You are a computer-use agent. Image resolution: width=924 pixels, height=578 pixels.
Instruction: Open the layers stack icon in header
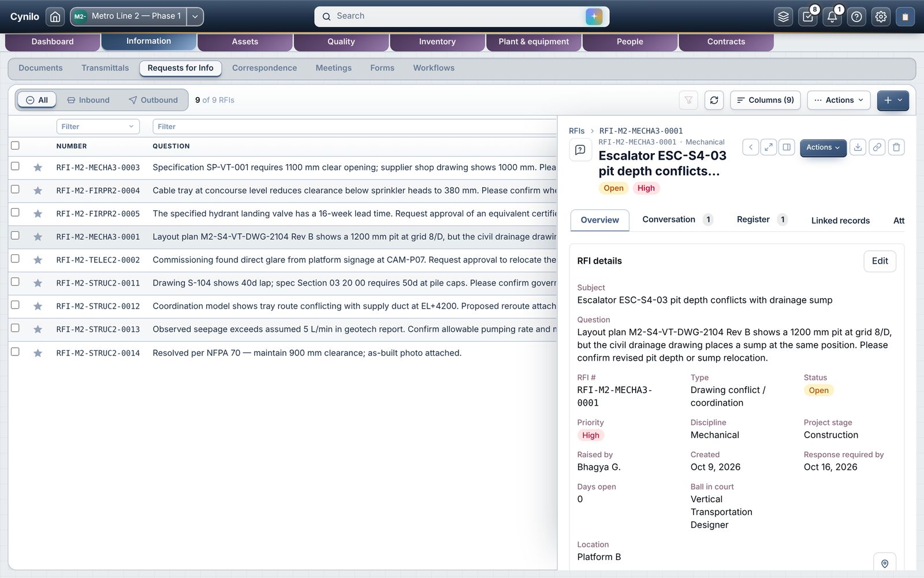(783, 17)
